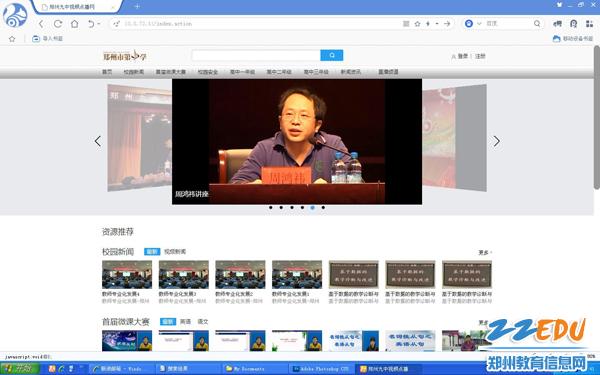Screen dimensions: 600x375
Task: Open the 教师专业化发展3 video thumbnail
Action: point(184,274)
